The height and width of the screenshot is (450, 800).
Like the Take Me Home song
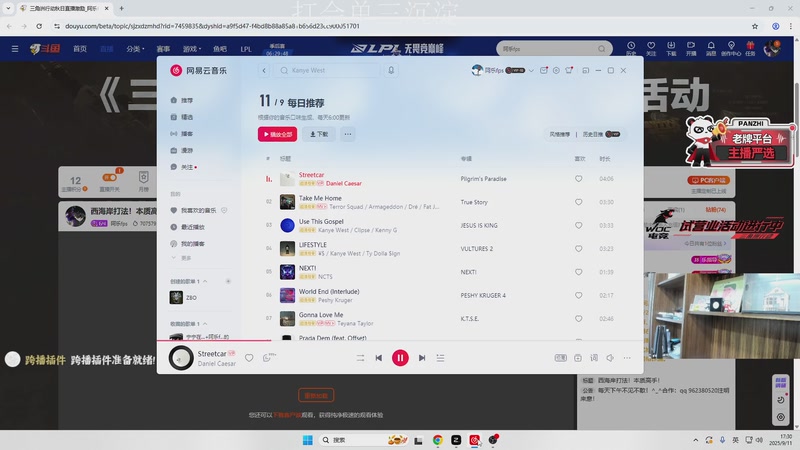click(579, 202)
